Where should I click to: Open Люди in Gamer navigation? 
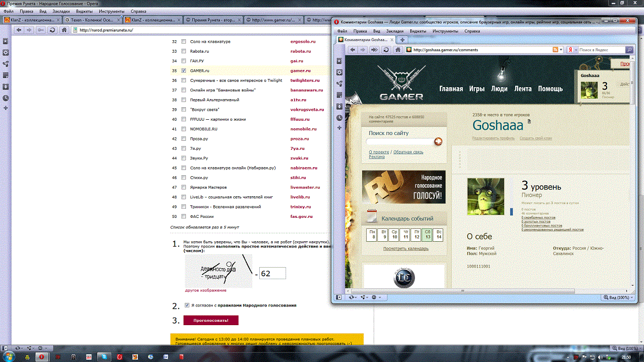click(499, 89)
